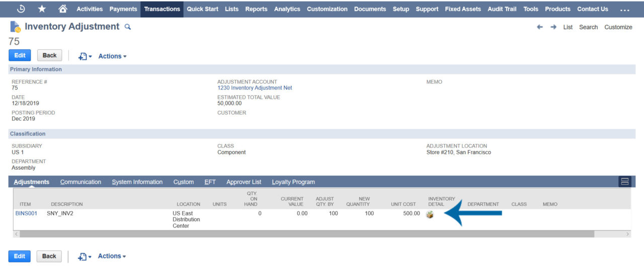Click the bottom Edit button
The image size is (644, 274).
pos(20,256)
